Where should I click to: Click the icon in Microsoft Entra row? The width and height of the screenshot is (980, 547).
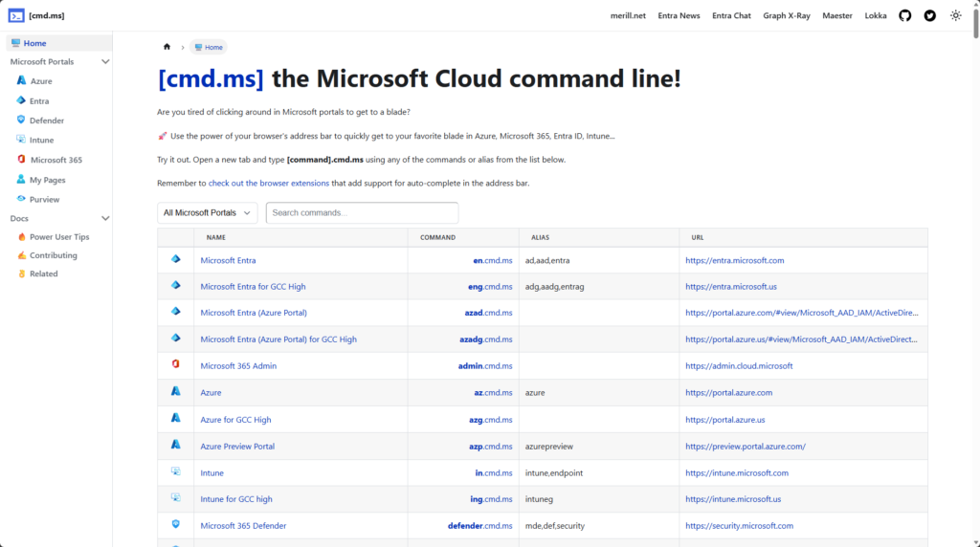click(x=176, y=259)
